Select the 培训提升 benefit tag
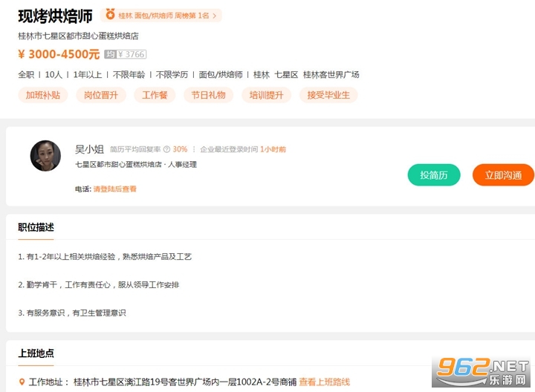The image size is (535, 392). pyautogui.click(x=267, y=95)
